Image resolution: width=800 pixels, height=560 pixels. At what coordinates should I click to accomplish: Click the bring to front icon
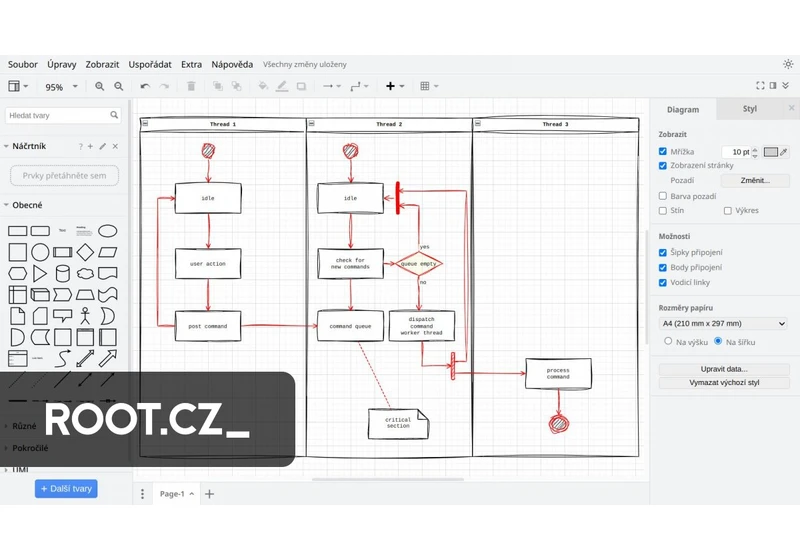point(218,86)
